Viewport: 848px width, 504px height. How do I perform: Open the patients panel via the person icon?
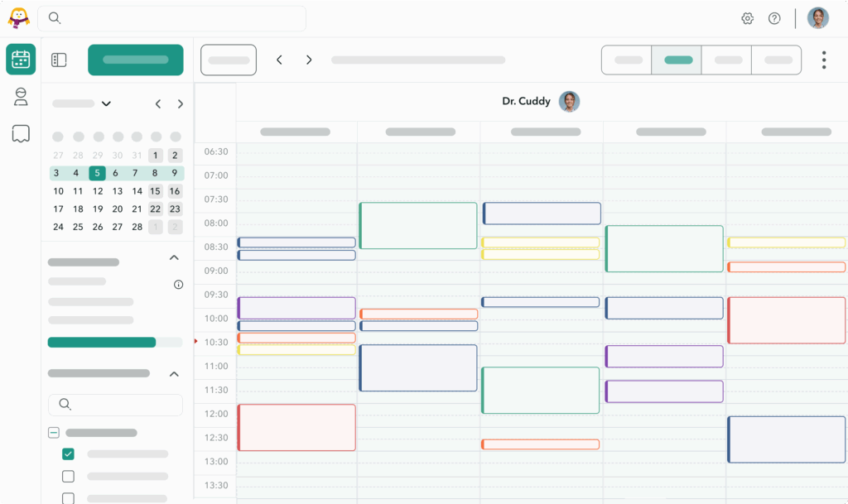[20, 97]
